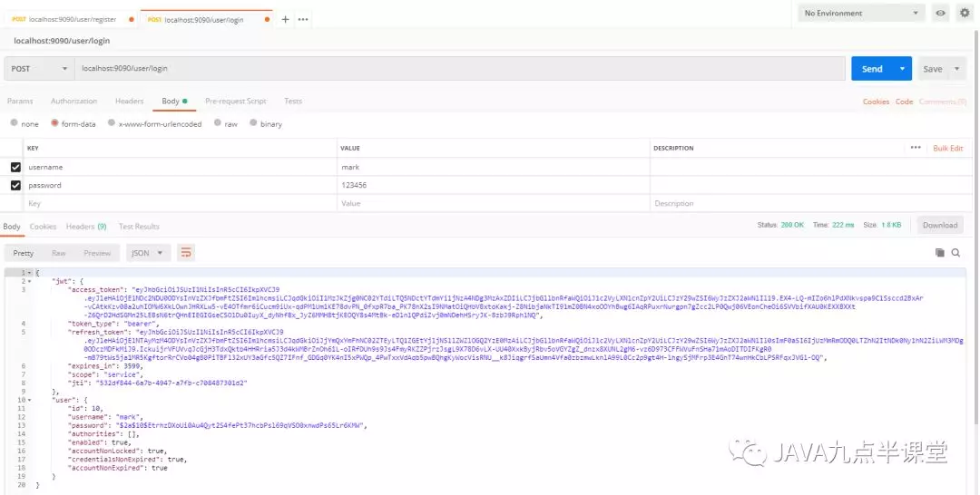The image size is (980, 495).
Task: Toggle the orange wrap lines icon
Action: pyautogui.click(x=186, y=253)
